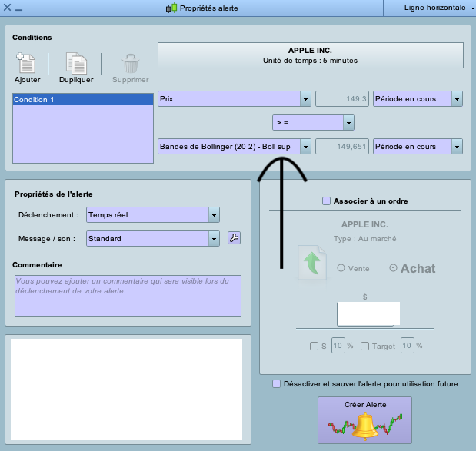Open the Prix dropdown
The width and height of the screenshot is (476, 451).
[x=235, y=99]
